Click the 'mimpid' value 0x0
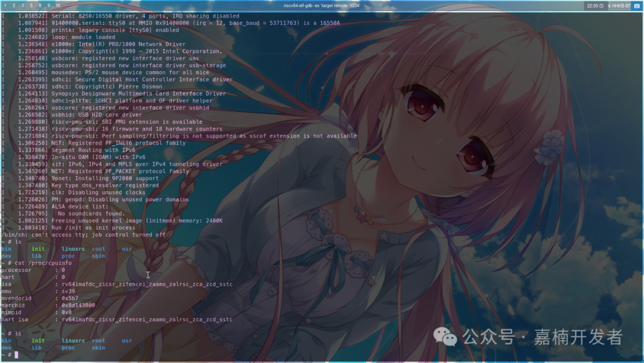644x363 pixels. 67,312
